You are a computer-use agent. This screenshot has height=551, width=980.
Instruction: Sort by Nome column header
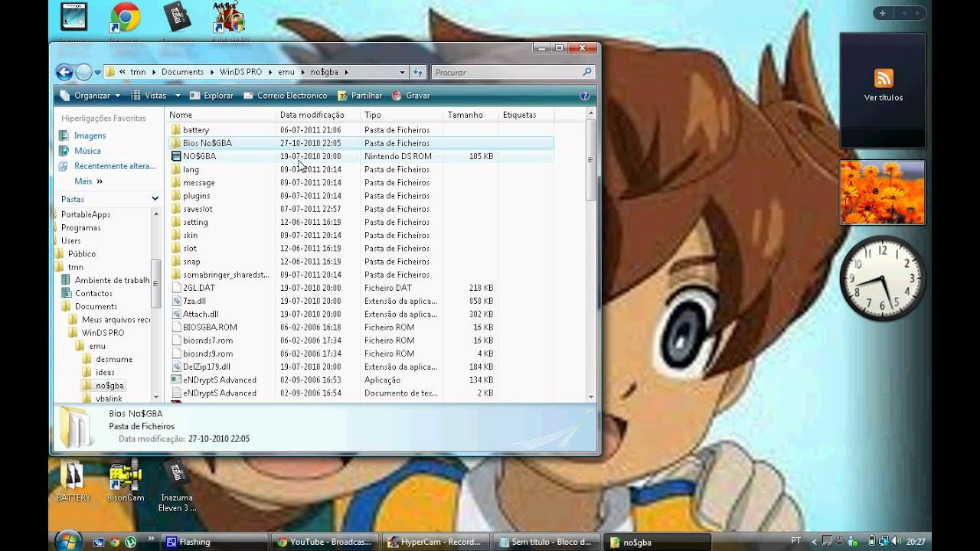pyautogui.click(x=220, y=115)
